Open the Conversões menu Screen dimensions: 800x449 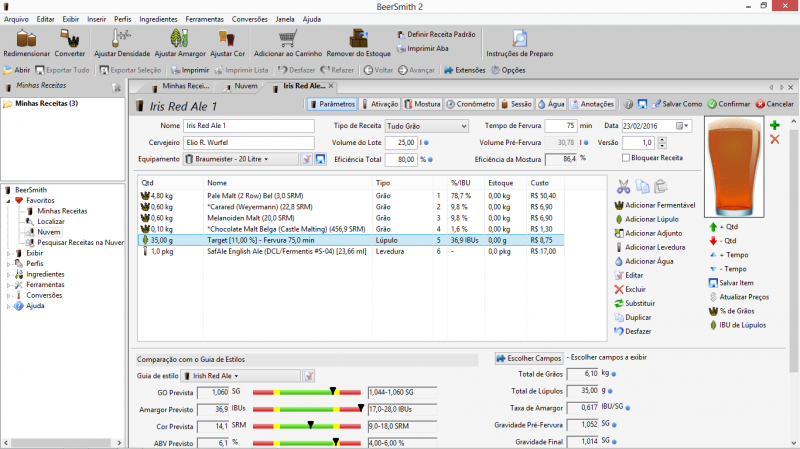coord(249,19)
